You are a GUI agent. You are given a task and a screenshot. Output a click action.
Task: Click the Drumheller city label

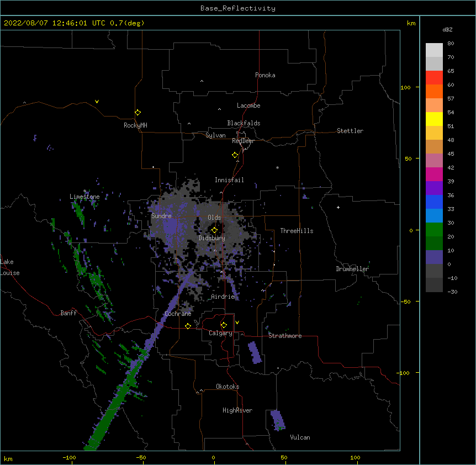(352, 269)
